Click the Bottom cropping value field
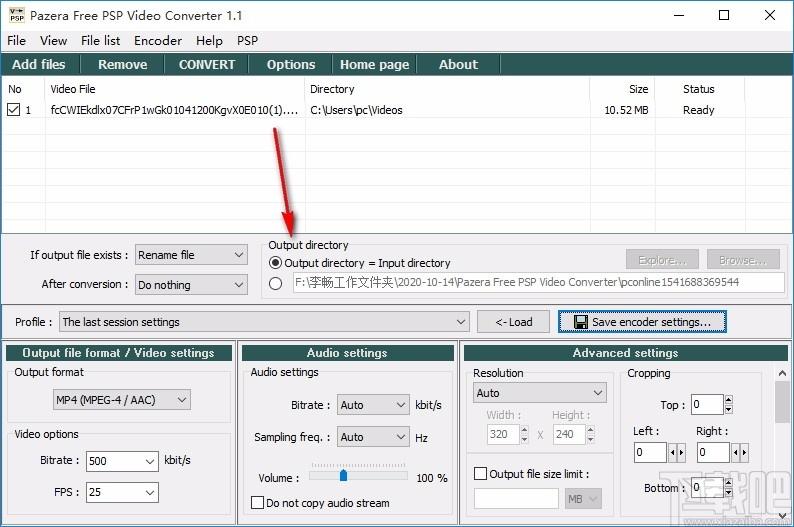The height and width of the screenshot is (527, 794). coord(707,488)
